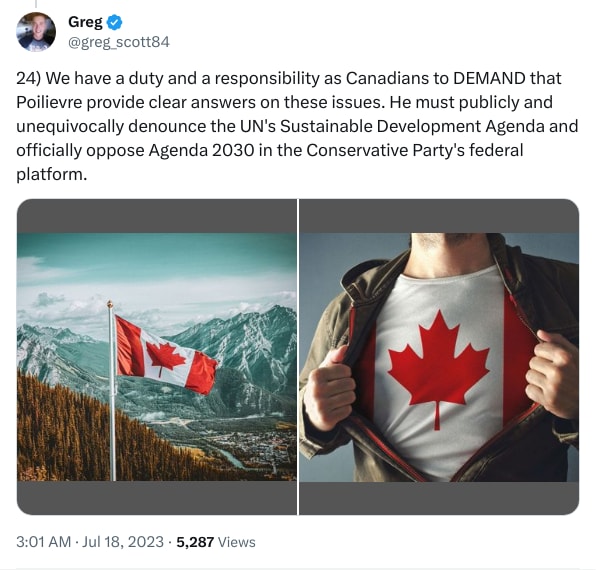
Task: Open the left Canadian flag mountain photo
Action: (x=157, y=356)
